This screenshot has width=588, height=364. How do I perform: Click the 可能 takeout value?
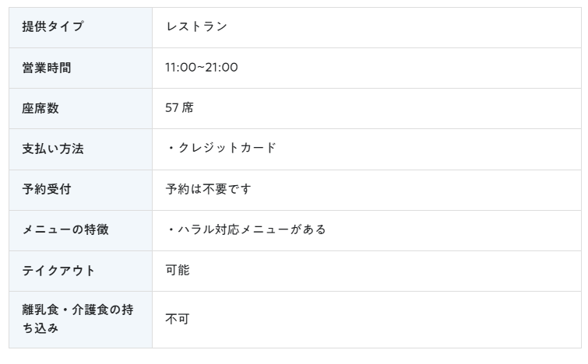point(177,270)
